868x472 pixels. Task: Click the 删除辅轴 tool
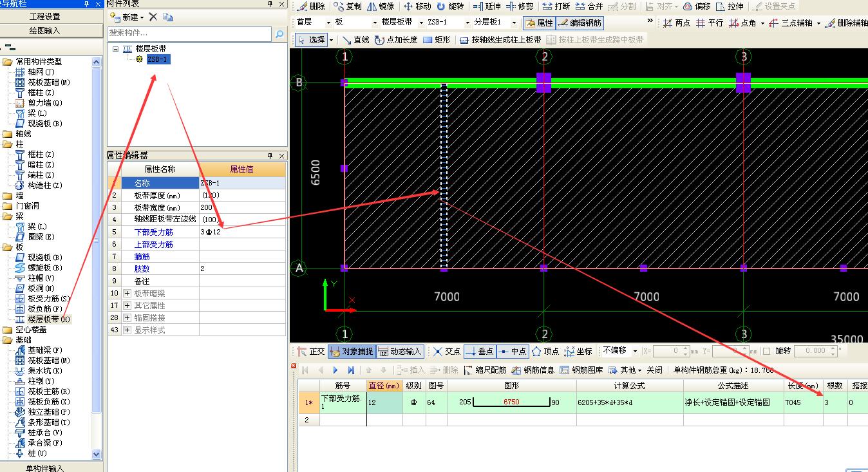point(846,23)
